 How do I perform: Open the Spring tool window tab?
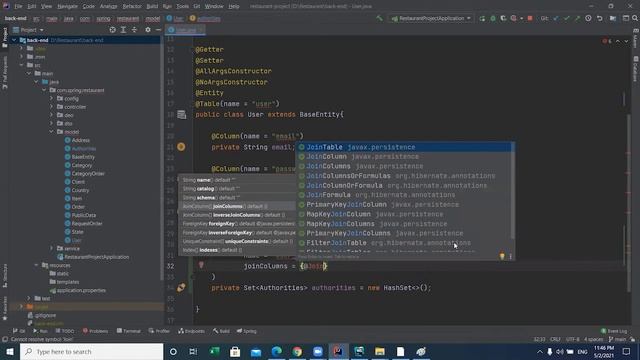coord(247,331)
